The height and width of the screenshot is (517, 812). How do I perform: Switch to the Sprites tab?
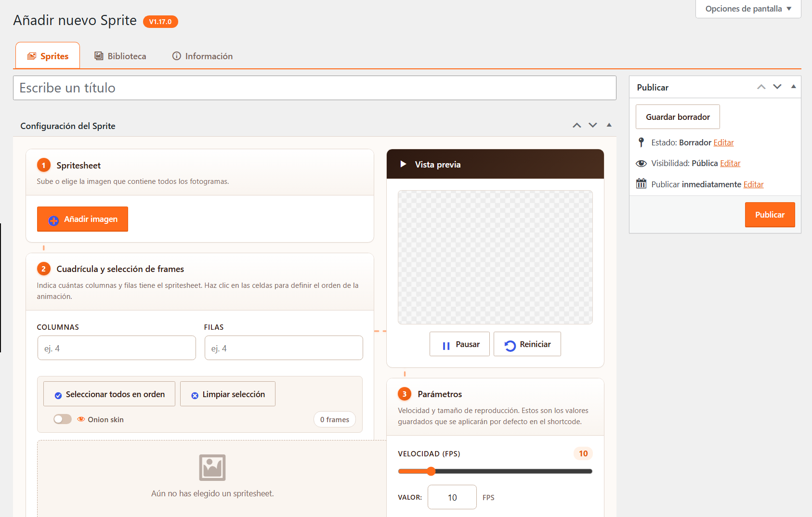pyautogui.click(x=48, y=56)
